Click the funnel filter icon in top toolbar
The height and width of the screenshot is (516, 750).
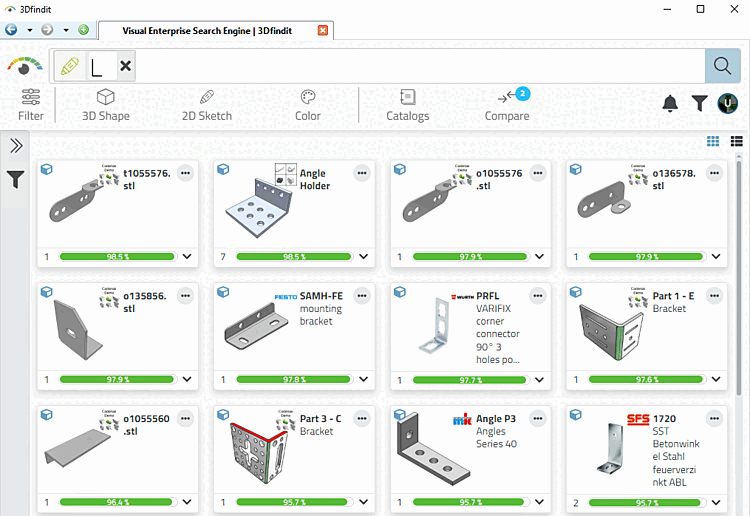click(x=699, y=103)
